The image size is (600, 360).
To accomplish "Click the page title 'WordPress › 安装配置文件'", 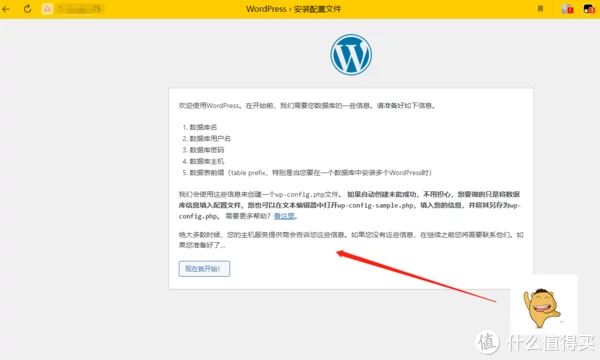I will (293, 9).
